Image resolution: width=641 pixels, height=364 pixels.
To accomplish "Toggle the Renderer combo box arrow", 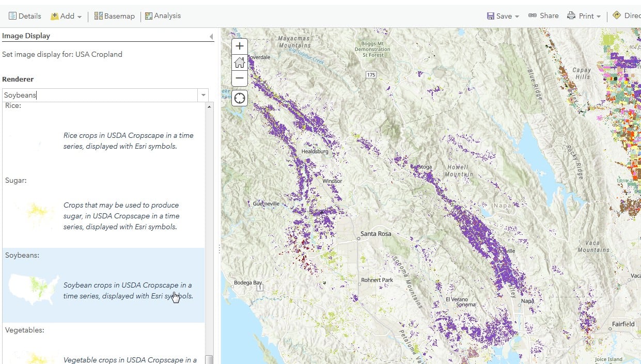I will pos(204,95).
